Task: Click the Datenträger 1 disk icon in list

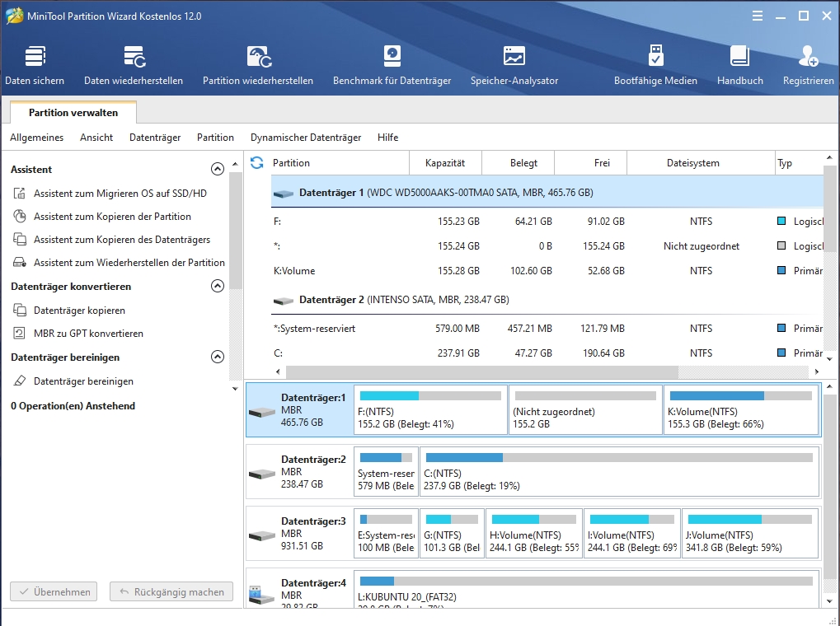Action: click(x=284, y=194)
